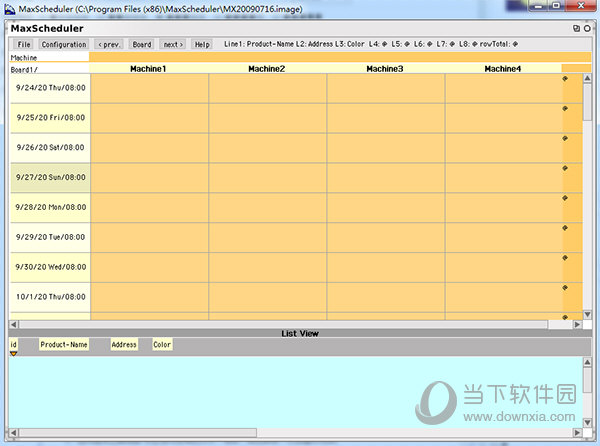This screenshot has height=446, width=600.
Task: Click the Product-Name list column header
Action: coord(64,344)
